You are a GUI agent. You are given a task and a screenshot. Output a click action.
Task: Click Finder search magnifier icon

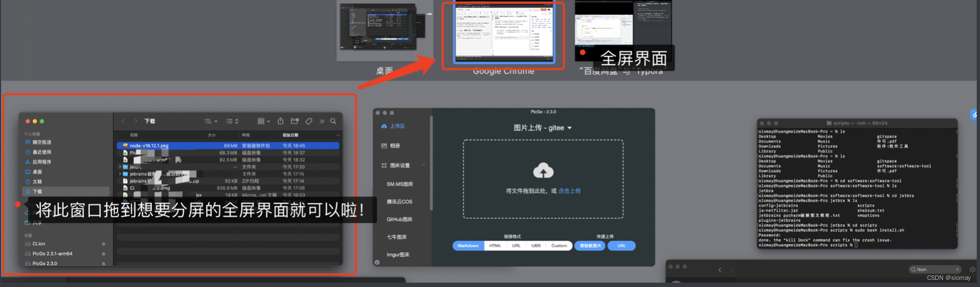tap(333, 121)
